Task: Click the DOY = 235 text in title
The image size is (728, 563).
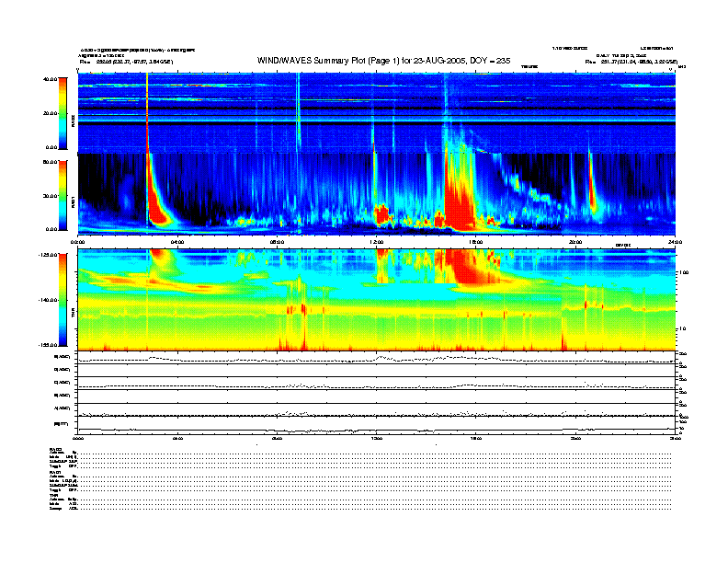Action: coord(490,61)
